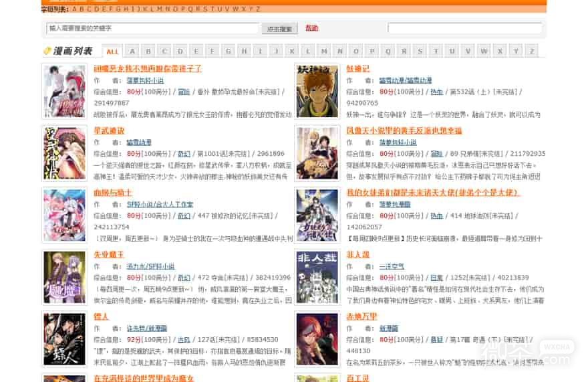Image resolution: width=588 pixels, height=382 pixels.
Task: Switch to the F letter tab
Action: [212, 51]
